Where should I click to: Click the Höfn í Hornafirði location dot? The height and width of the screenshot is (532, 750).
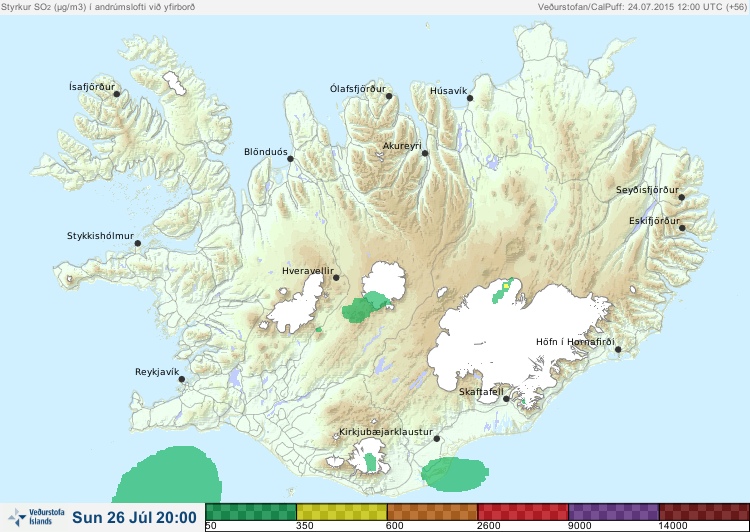pyautogui.click(x=618, y=350)
